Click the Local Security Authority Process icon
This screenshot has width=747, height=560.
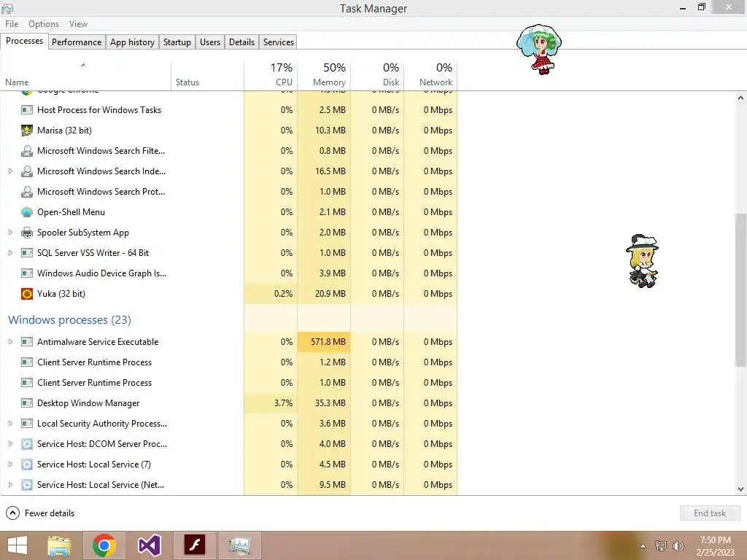point(27,424)
